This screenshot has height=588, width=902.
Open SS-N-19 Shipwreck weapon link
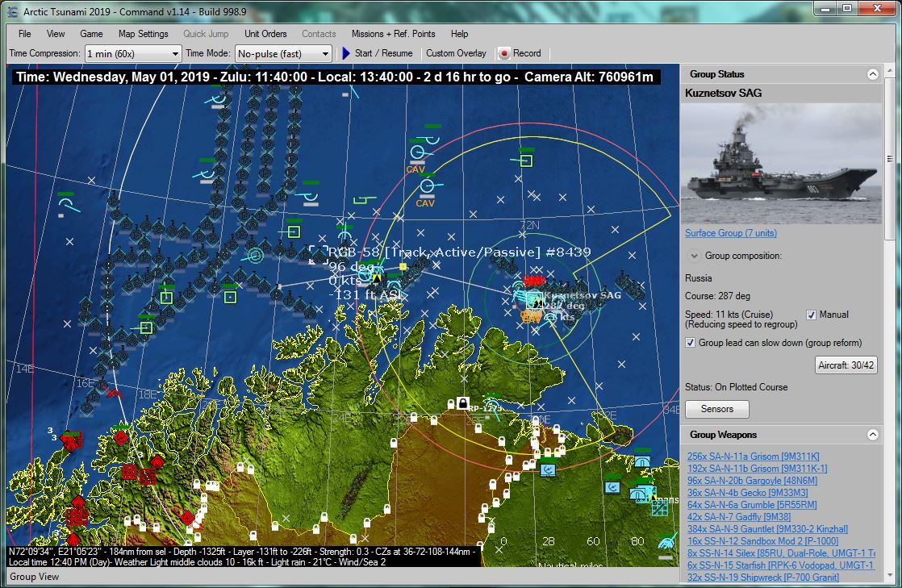[x=762, y=577]
